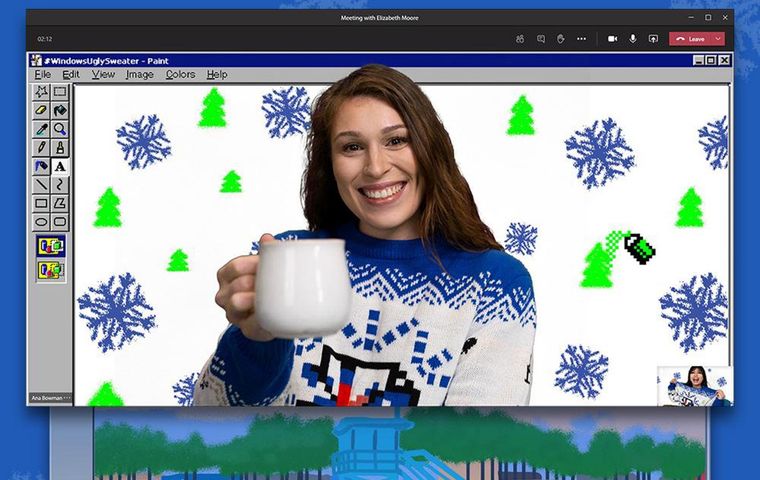Activate the Text tool
Viewport: 760px width, 480px height.
pos(60,166)
